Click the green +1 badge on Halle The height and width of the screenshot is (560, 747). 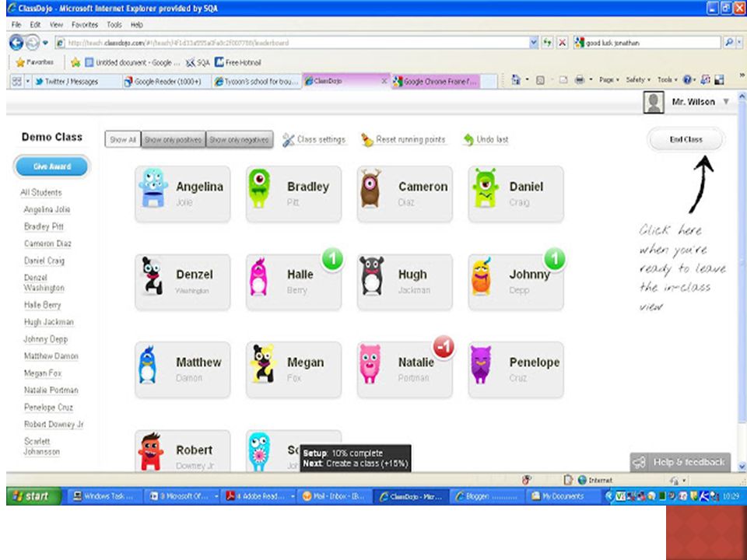pyautogui.click(x=332, y=259)
